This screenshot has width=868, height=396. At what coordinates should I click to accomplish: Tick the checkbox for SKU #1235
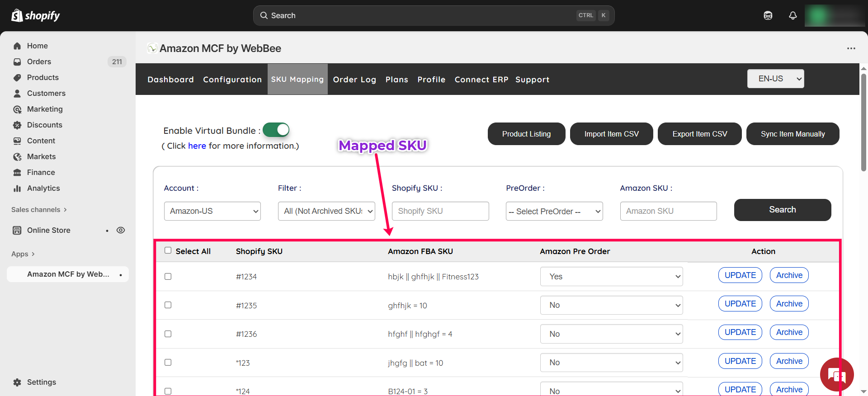[x=168, y=305]
